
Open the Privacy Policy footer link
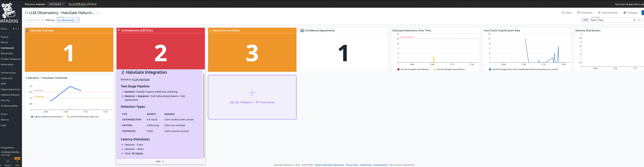[352, 165]
